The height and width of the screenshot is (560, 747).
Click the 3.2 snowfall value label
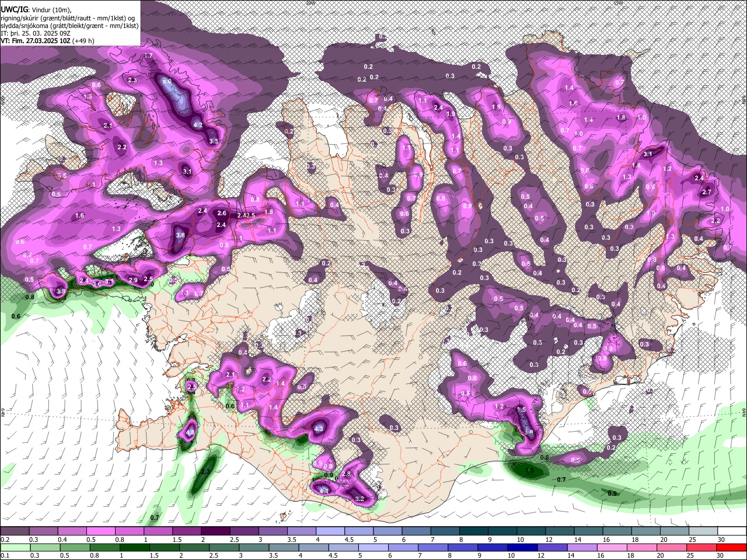tap(359, 499)
